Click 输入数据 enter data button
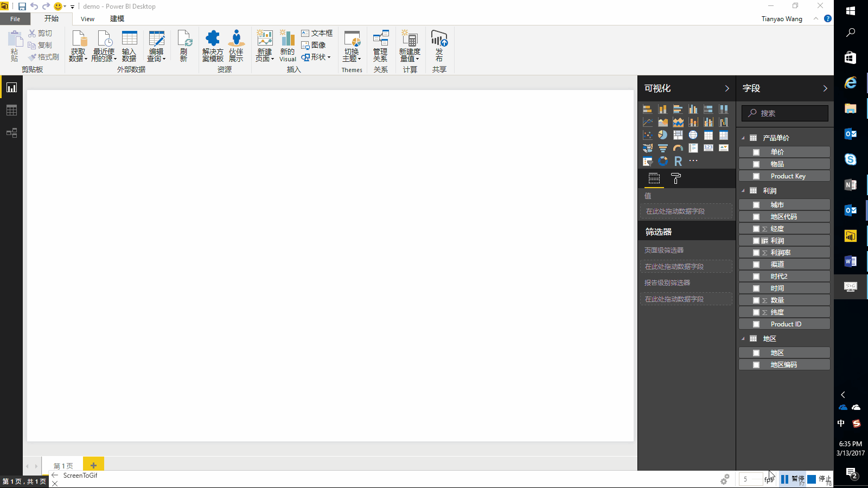This screenshot has width=868, height=488. [x=129, y=46]
